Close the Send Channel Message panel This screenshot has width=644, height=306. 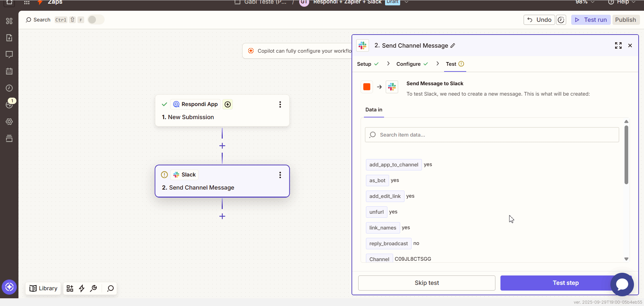[x=630, y=46]
